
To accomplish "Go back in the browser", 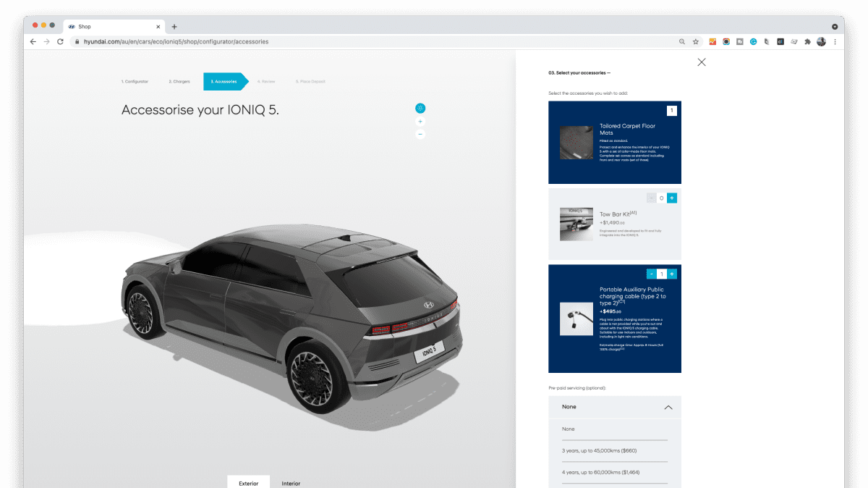I will click(x=33, y=42).
